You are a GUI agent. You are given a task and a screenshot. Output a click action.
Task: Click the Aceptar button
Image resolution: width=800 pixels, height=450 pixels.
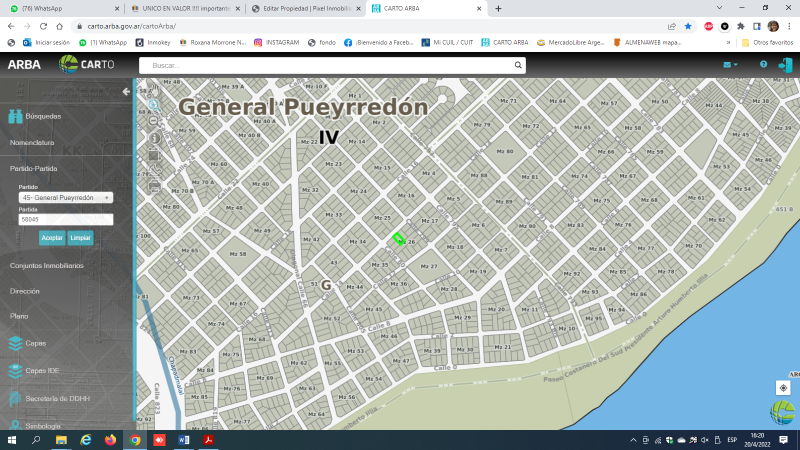[52, 238]
